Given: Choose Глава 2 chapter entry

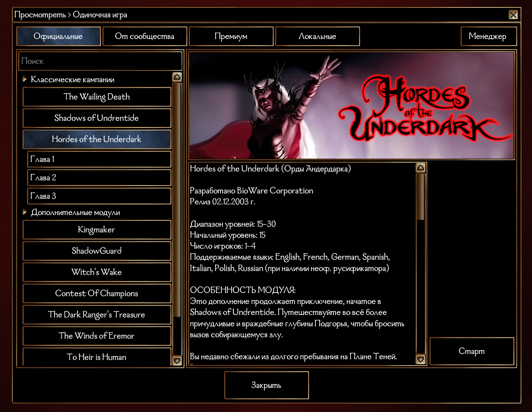Looking at the screenshot, I should click(x=99, y=177).
